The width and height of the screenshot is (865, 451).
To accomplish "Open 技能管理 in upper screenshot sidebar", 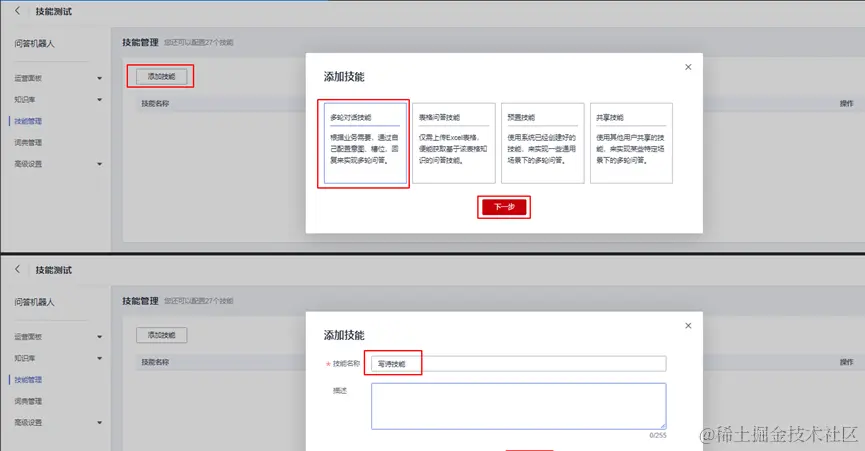I will tap(28, 121).
